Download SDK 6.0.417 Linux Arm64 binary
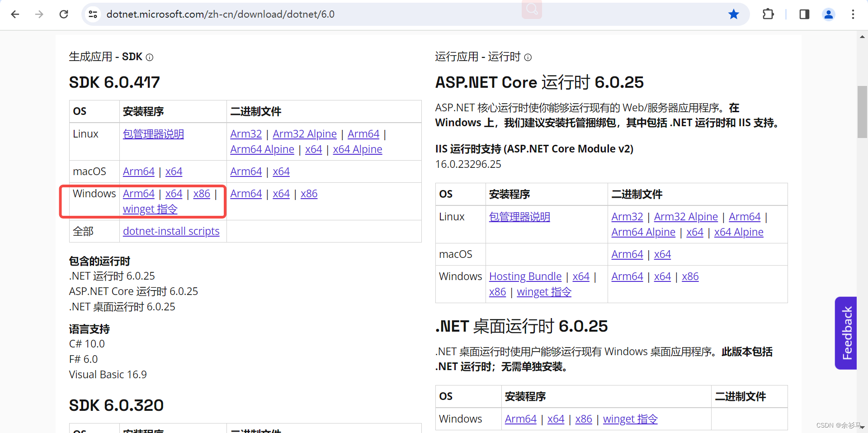Viewport: 868px width, 433px height. (x=363, y=134)
